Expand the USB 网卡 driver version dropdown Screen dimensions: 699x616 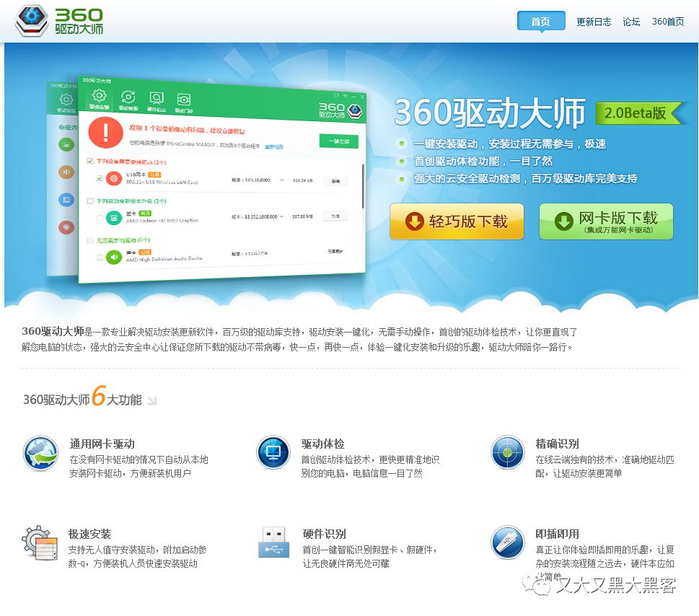click(281, 179)
